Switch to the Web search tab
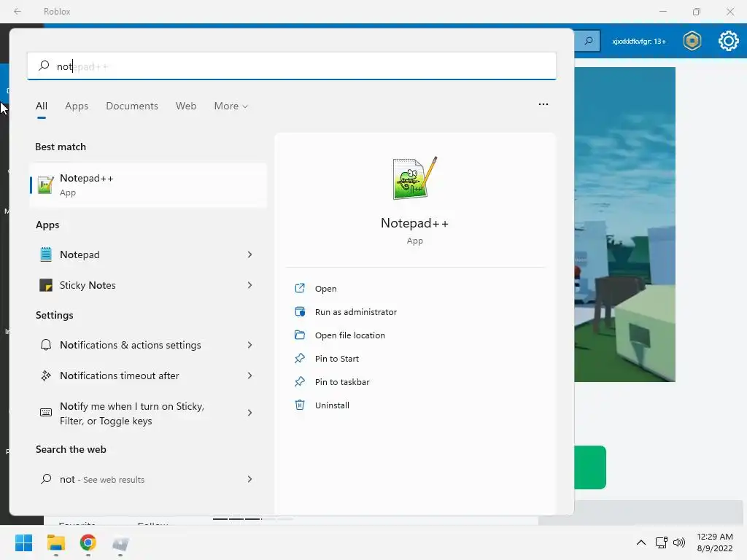747x560 pixels. pyautogui.click(x=186, y=106)
